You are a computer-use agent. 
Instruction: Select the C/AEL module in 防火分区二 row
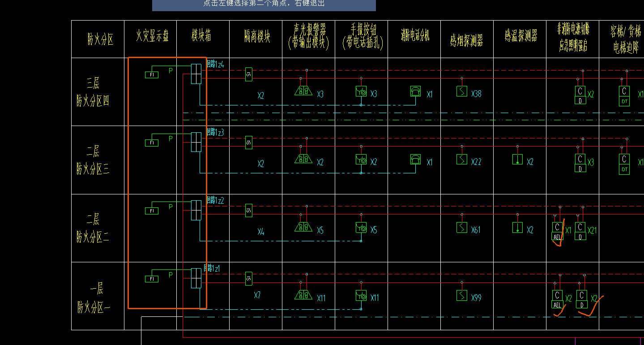point(557,231)
